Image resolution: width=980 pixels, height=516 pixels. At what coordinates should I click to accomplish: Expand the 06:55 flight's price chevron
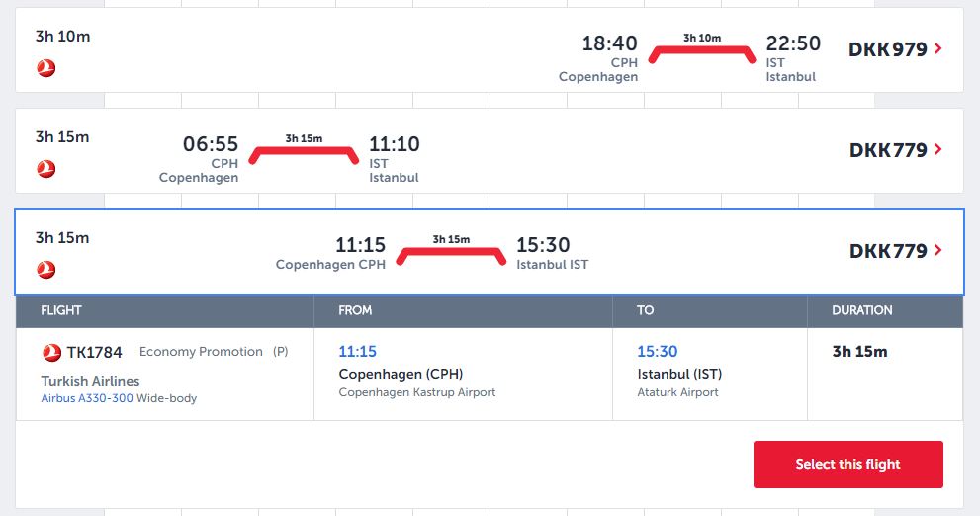coord(937,150)
